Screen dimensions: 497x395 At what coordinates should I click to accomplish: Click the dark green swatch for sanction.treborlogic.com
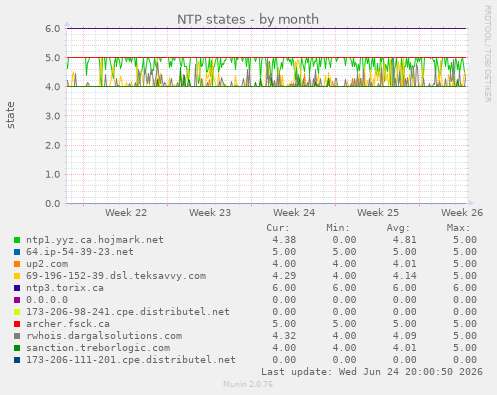coord(17,348)
